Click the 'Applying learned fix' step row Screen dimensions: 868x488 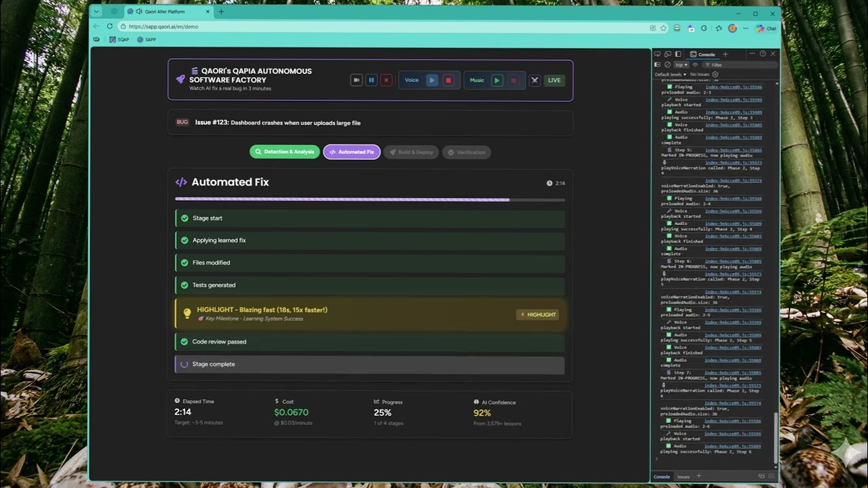pos(370,241)
